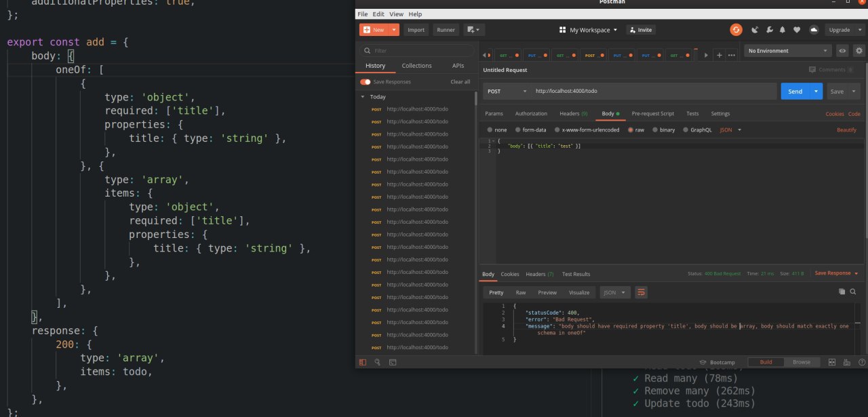Click Clear all in History

460,82
